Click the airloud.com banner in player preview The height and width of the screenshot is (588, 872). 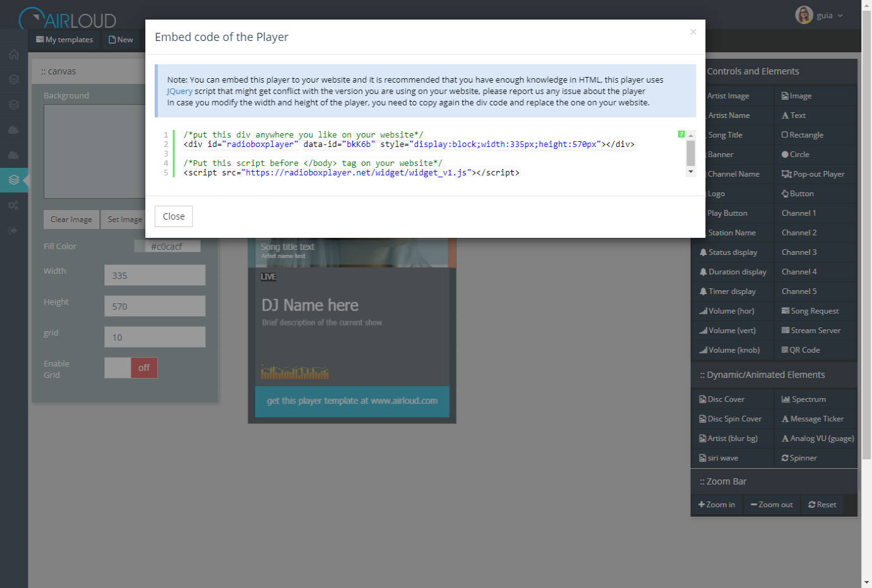coord(352,401)
